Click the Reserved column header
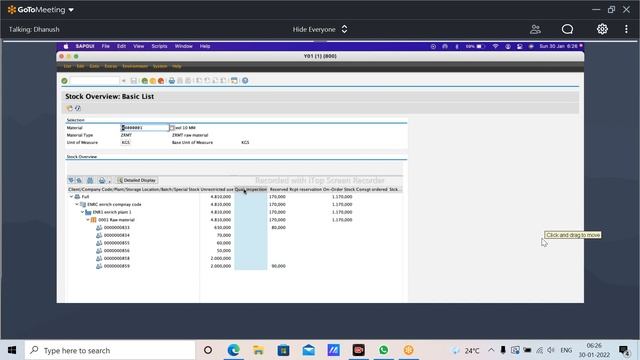The width and height of the screenshot is (640, 360). point(279,189)
